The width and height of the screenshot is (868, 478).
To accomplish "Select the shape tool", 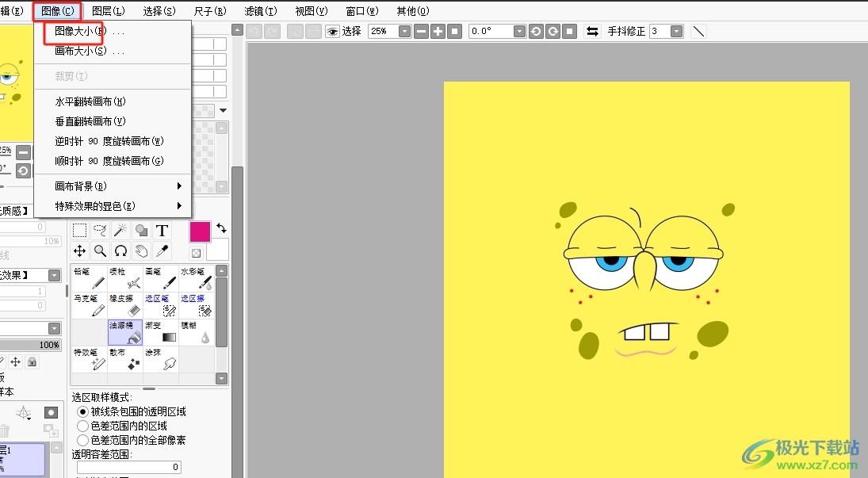I will pos(141,231).
